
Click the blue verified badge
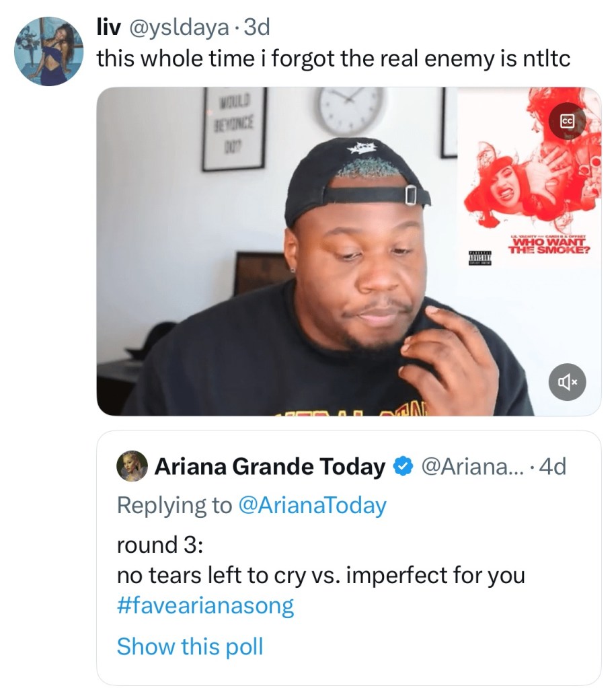[x=402, y=466]
